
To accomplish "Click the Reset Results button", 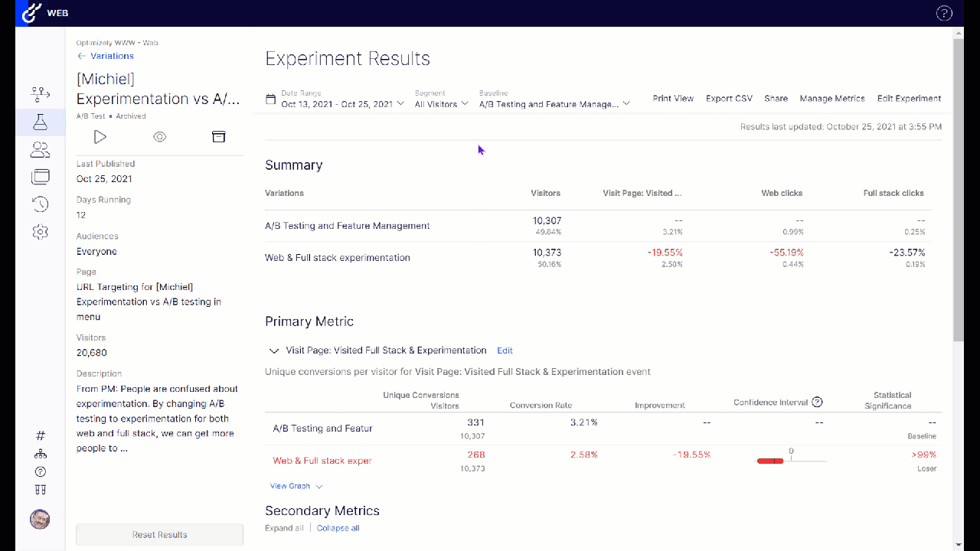I will pos(159,535).
